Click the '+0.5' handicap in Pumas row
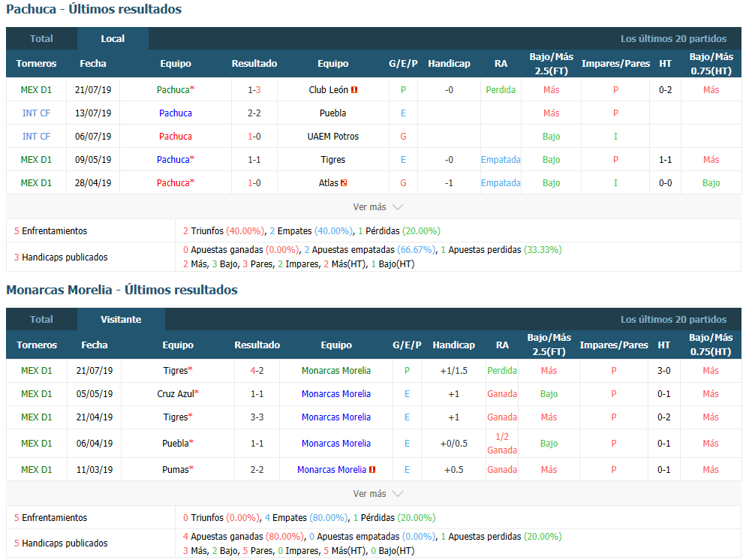749x560 pixels. (x=454, y=470)
